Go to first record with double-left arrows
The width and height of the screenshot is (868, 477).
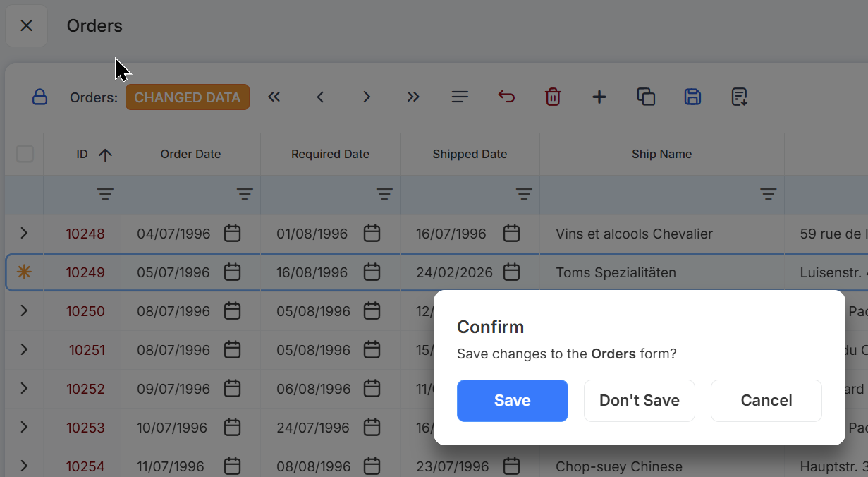click(x=274, y=97)
